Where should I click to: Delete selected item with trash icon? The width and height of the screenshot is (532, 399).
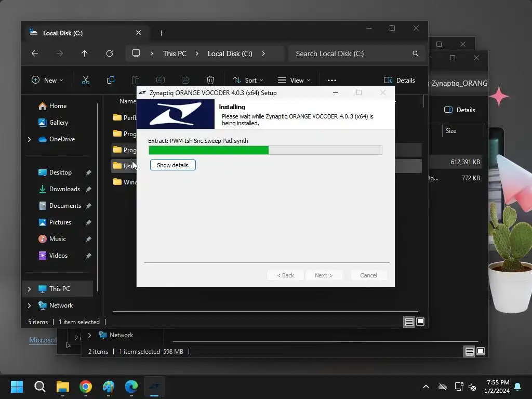point(210,80)
